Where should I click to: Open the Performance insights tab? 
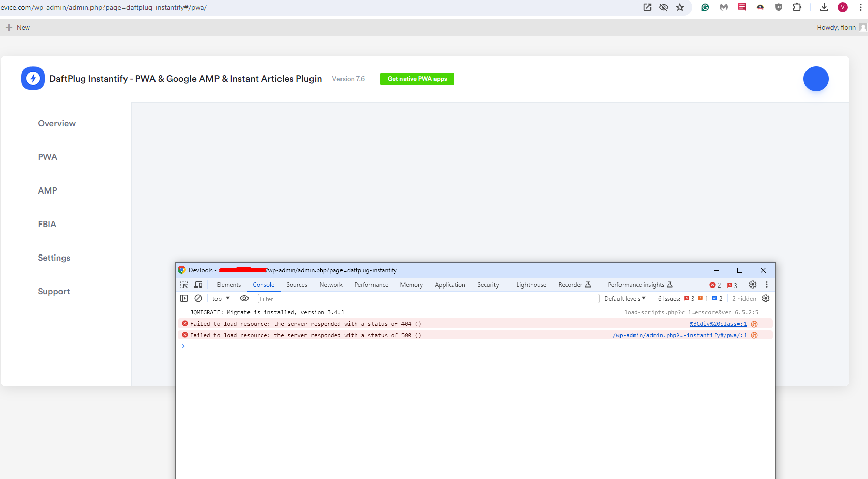[x=640, y=285]
